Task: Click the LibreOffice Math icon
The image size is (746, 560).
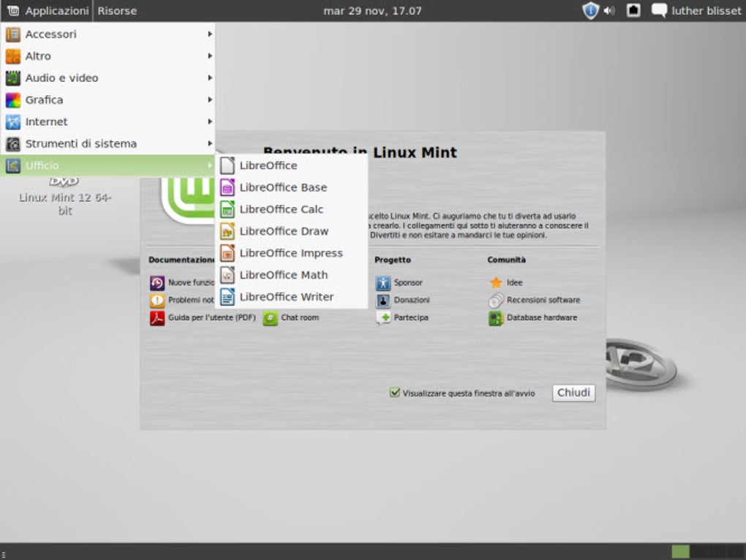Action: 227,275
